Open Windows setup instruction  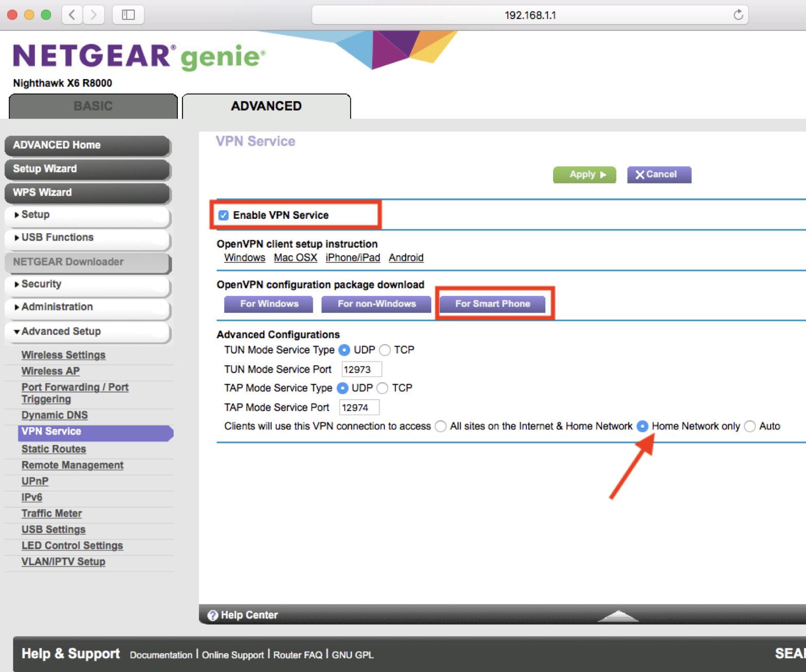coord(245,258)
